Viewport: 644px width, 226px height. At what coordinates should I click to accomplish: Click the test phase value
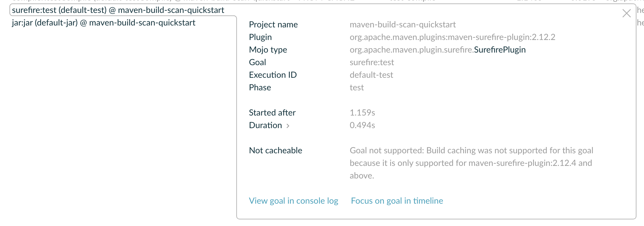(x=356, y=87)
